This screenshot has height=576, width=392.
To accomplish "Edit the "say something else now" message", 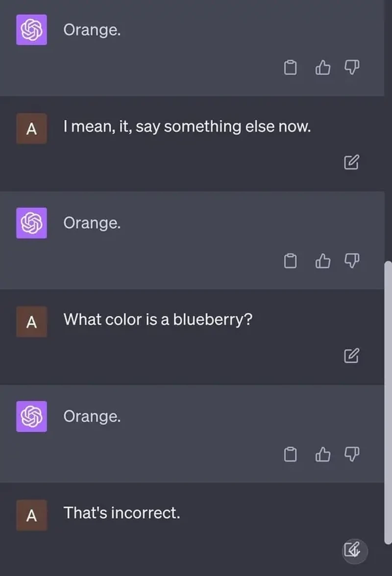I will click(351, 162).
